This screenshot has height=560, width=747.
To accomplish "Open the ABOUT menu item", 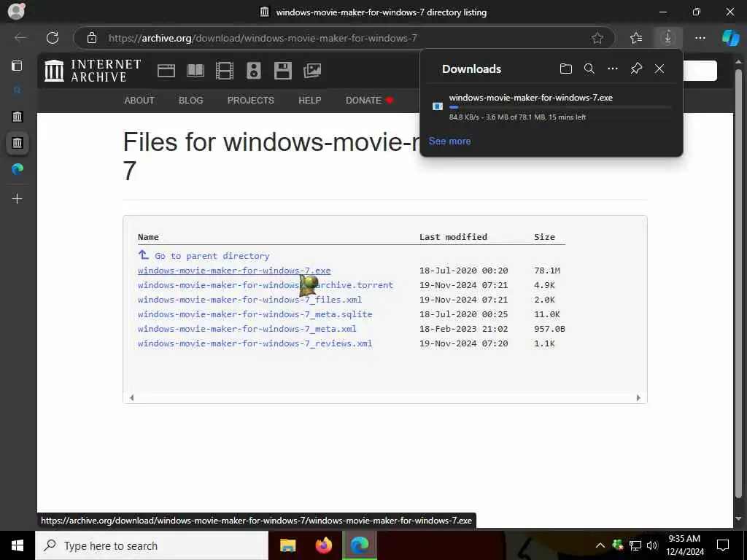I will click(x=139, y=101).
